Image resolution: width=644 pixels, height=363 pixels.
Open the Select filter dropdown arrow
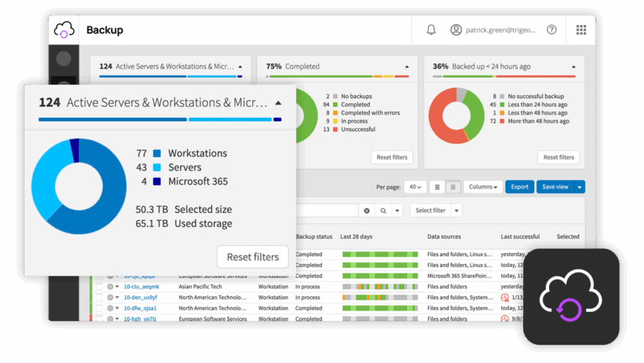457,211
